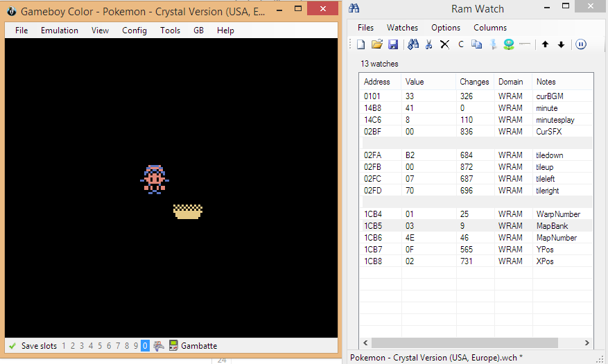Toggle pause button in Ram Watch toolbar
This screenshot has height=364, width=608.
click(580, 44)
